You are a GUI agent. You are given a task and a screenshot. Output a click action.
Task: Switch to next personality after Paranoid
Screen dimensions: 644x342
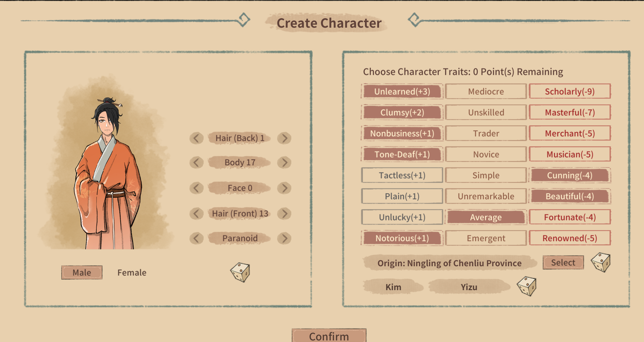click(284, 238)
